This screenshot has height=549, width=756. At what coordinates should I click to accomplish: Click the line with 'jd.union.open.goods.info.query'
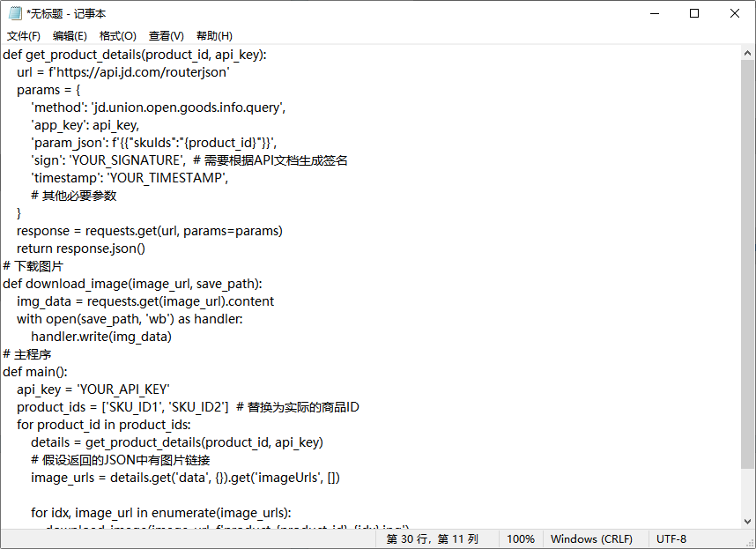158,108
